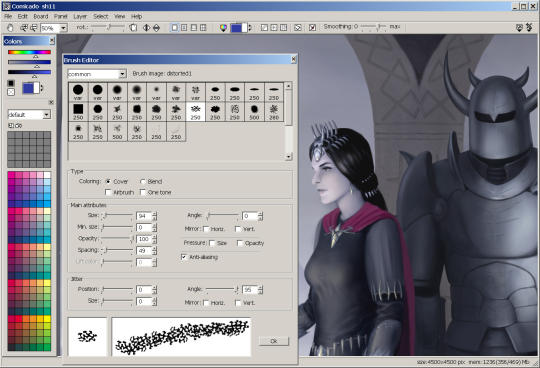Toggle Pressure Opacity checkbox
The height and width of the screenshot is (368, 540).
240,243
